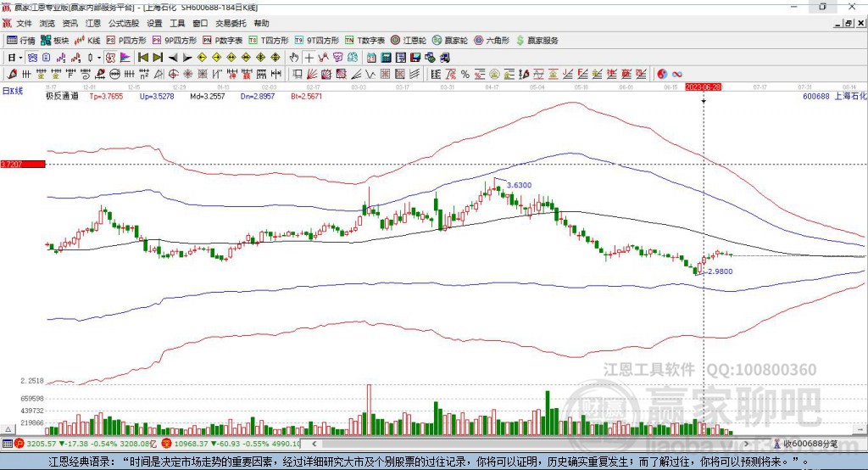Open the 9P四方形 tool

[175, 41]
